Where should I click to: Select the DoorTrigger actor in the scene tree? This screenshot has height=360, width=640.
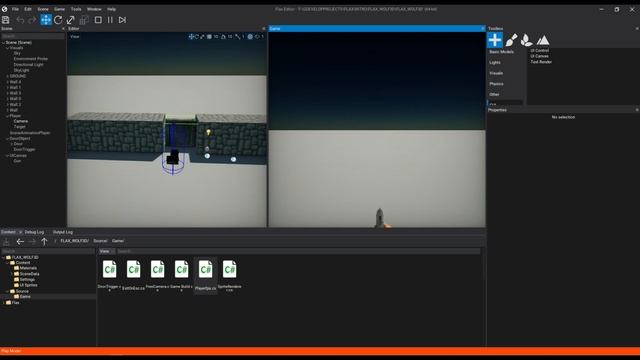(24, 150)
